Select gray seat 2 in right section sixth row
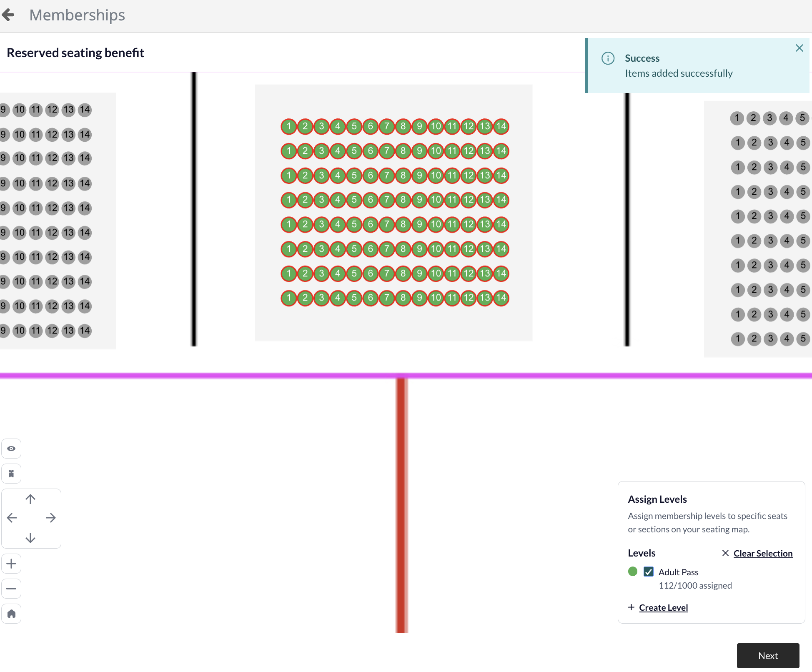The height and width of the screenshot is (672, 812). tap(754, 241)
